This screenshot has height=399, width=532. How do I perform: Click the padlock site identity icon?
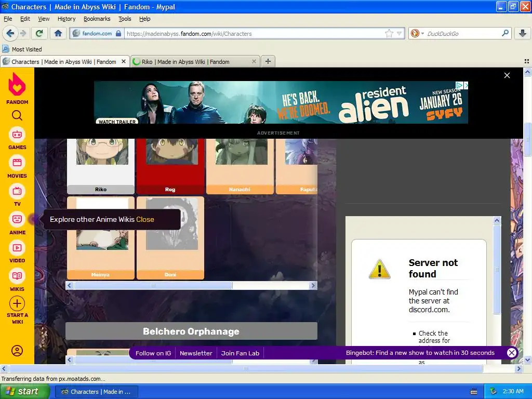coord(118,33)
